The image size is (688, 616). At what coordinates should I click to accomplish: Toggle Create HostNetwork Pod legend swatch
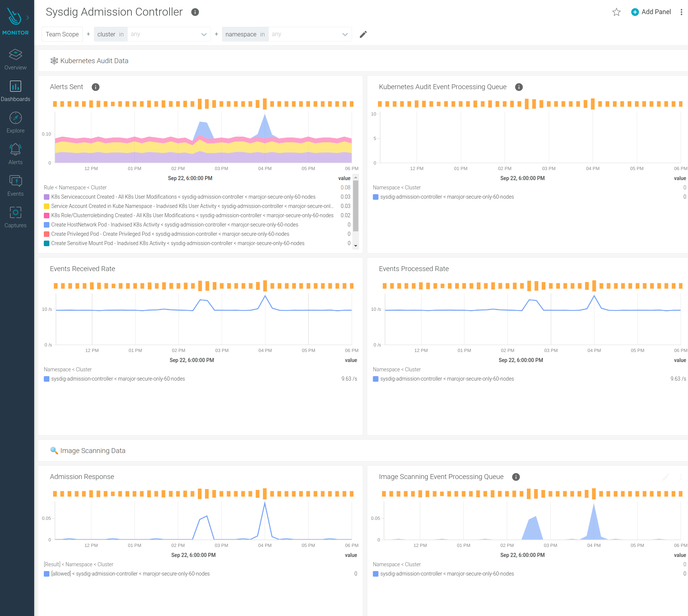point(47,225)
